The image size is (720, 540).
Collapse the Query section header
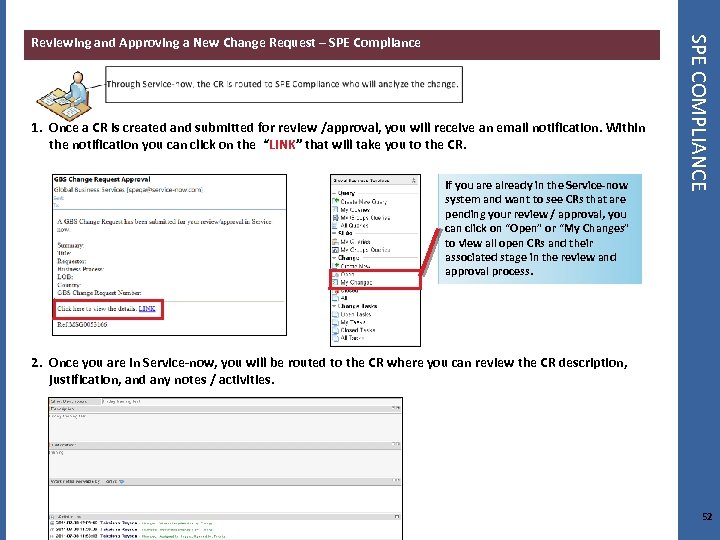344,193
